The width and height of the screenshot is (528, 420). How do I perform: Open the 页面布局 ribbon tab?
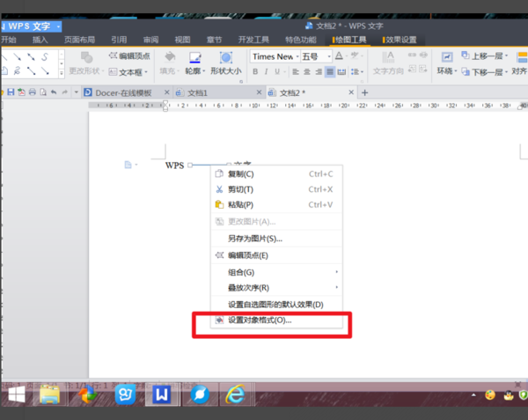pyautogui.click(x=79, y=40)
